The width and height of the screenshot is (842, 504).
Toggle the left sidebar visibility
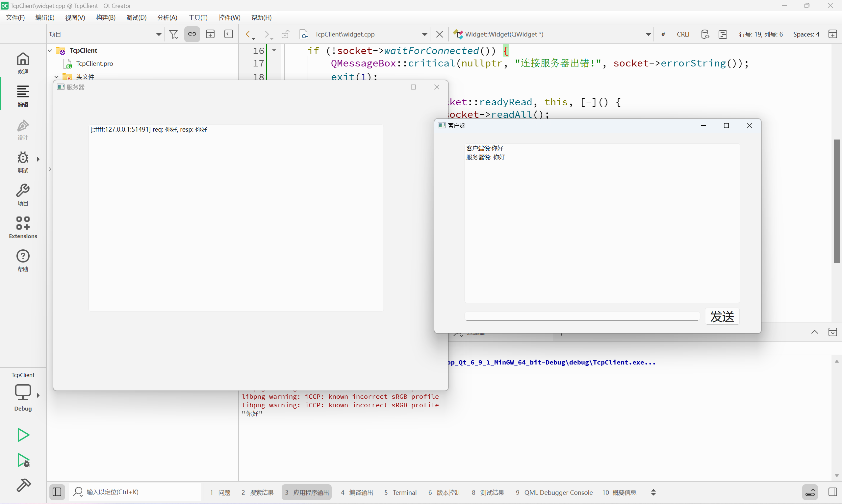[x=57, y=492]
